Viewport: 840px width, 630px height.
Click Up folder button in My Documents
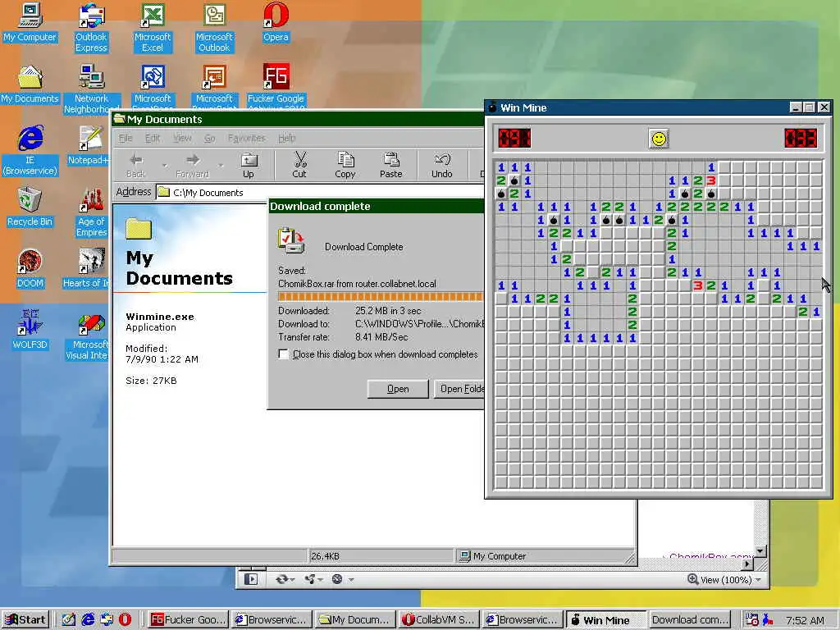tap(249, 165)
